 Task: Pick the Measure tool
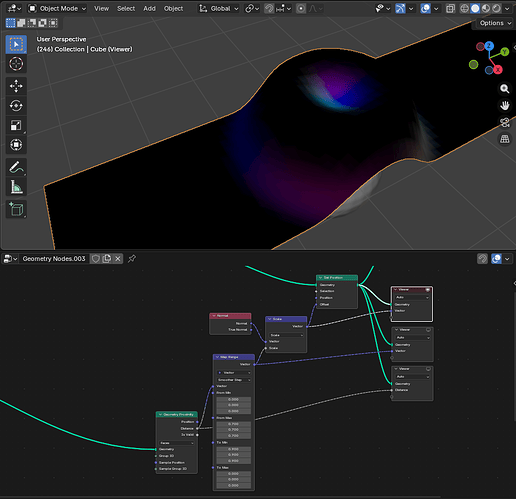tap(16, 187)
